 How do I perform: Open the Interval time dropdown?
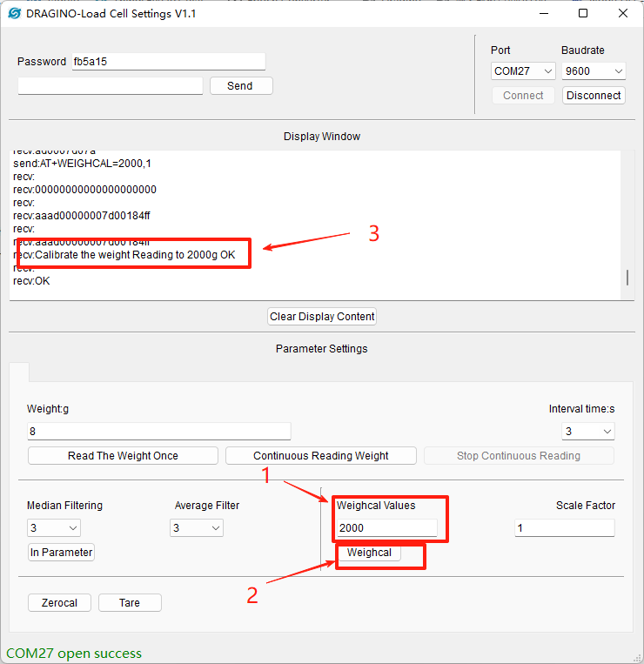click(x=588, y=432)
